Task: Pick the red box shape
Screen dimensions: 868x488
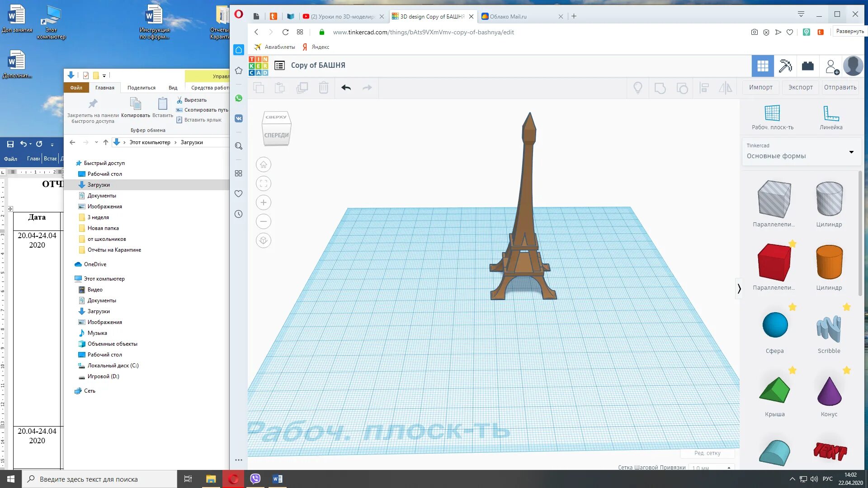Action: coord(774,262)
